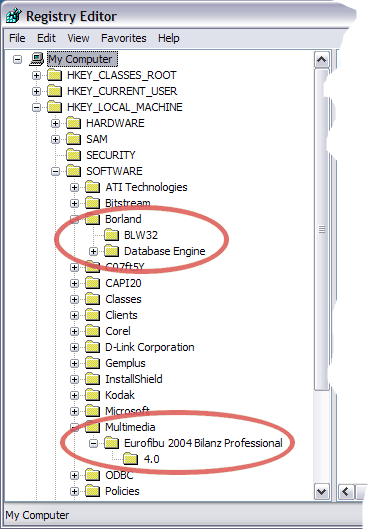Click the Classes folder icon
The image size is (374, 529).
92,299
